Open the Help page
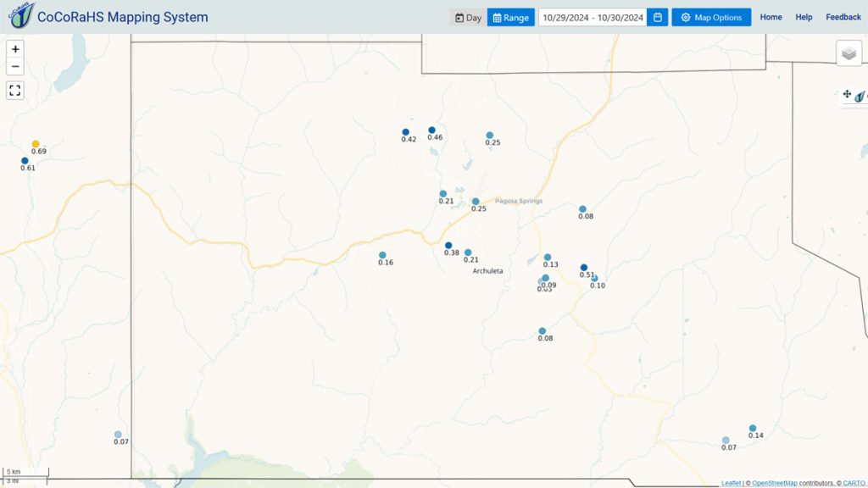This screenshot has height=488, width=868. (x=804, y=17)
